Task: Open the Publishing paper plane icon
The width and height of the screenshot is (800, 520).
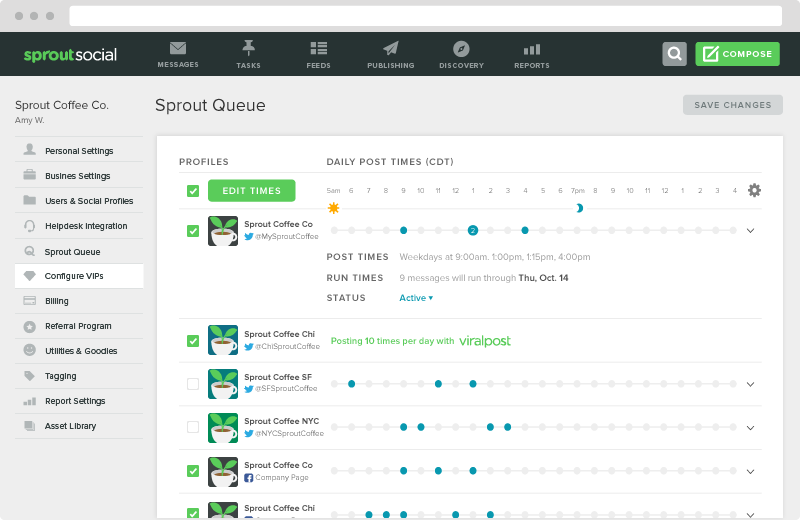Action: pyautogui.click(x=391, y=48)
